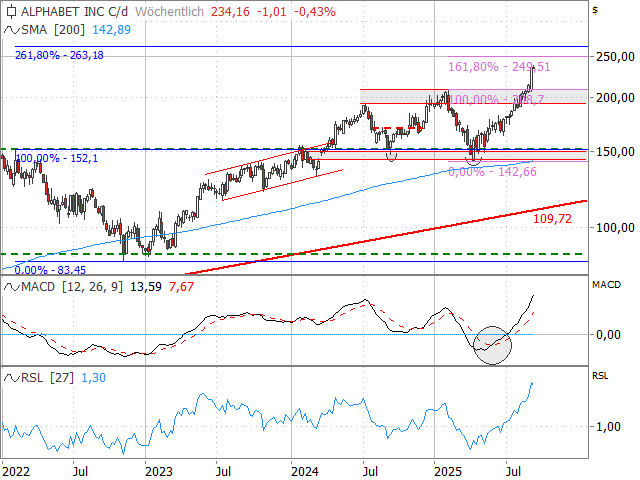Click the ALPHABET INC C/d chart title
640x480 pixels.
point(74,11)
